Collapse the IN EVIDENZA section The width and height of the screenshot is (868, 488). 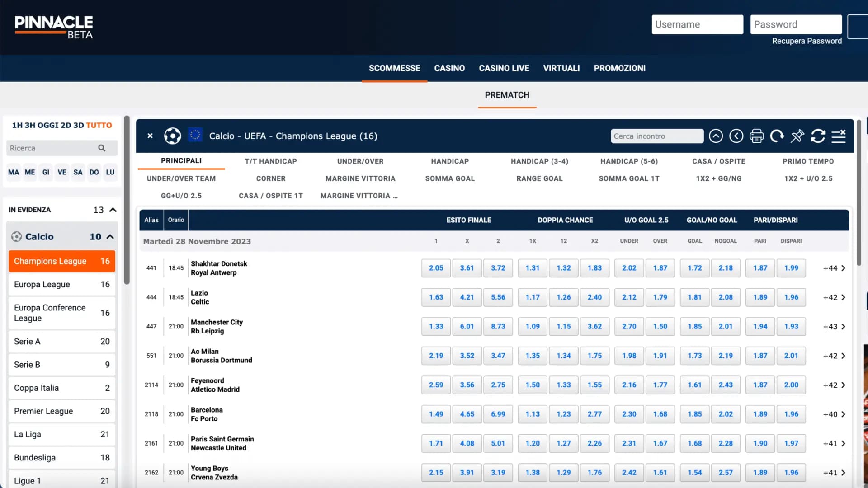(113, 210)
